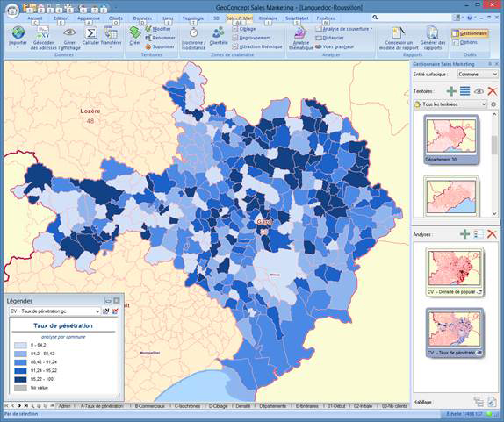Viewport: 504px width, 422px height.
Task: Add a territory with green plus
Action: (x=451, y=91)
